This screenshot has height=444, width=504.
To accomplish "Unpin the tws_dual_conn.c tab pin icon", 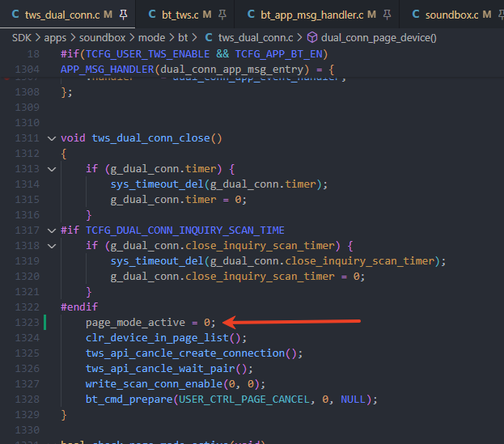I will click(124, 15).
